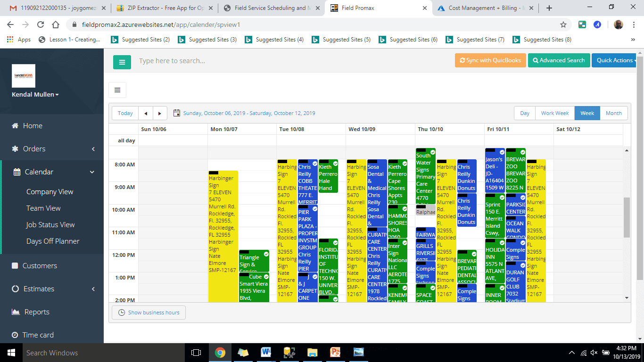Click the Orders asterisk icon
Screen dimensions: 644x362
click(x=15, y=149)
